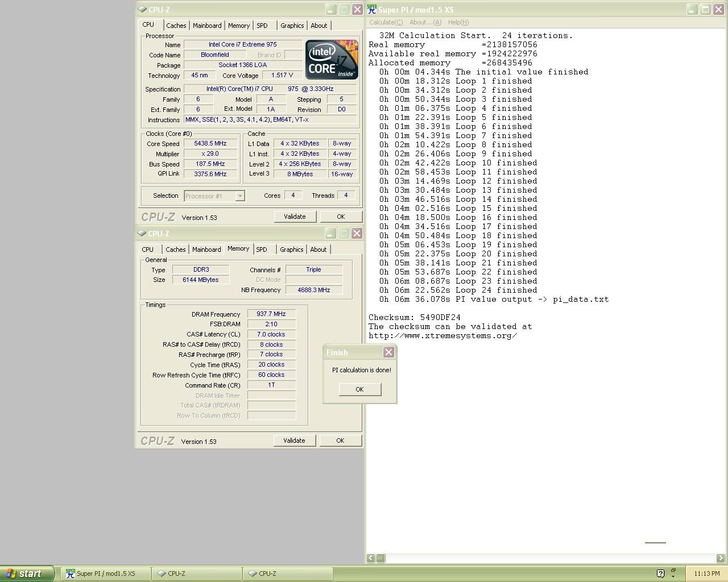Select CPU tab in bottom CPU-Z window

pyautogui.click(x=148, y=250)
